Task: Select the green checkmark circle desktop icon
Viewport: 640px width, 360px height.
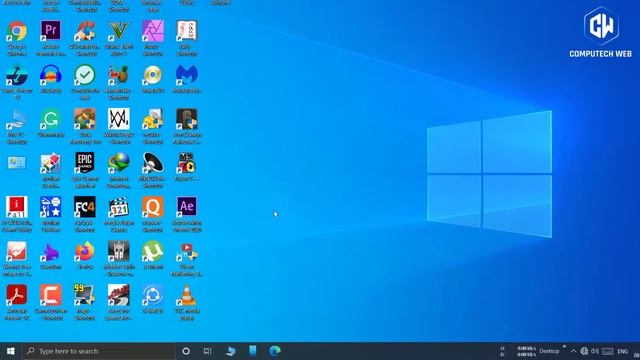Action: [85, 75]
